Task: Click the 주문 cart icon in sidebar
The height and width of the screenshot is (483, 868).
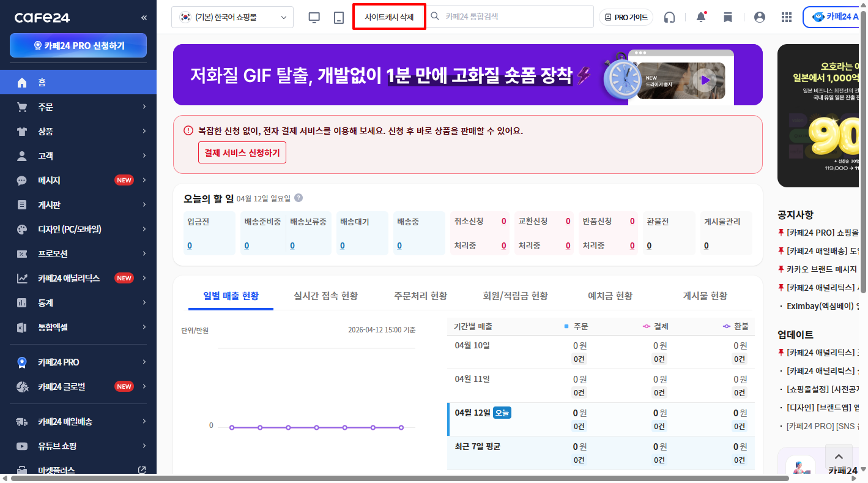Action: tap(22, 107)
